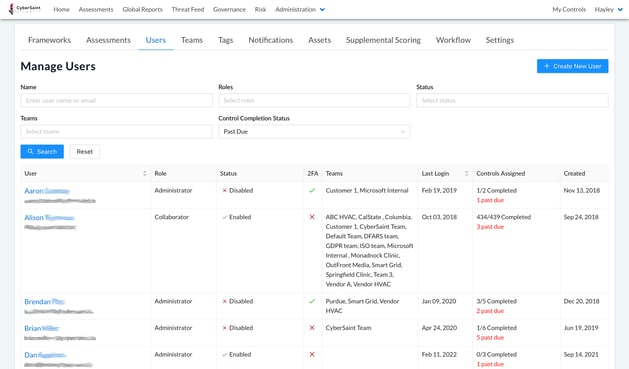Open Threat Feed
Viewport: 629px width, 369px height.
[x=188, y=9]
